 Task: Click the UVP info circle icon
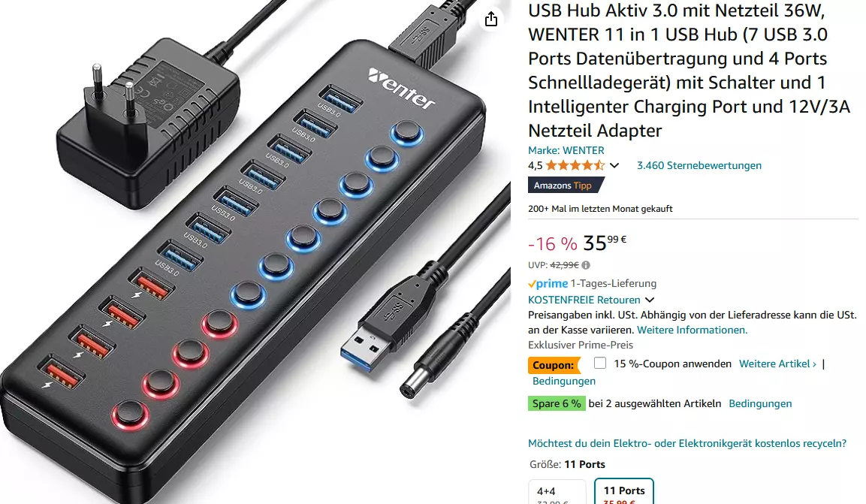pyautogui.click(x=586, y=265)
